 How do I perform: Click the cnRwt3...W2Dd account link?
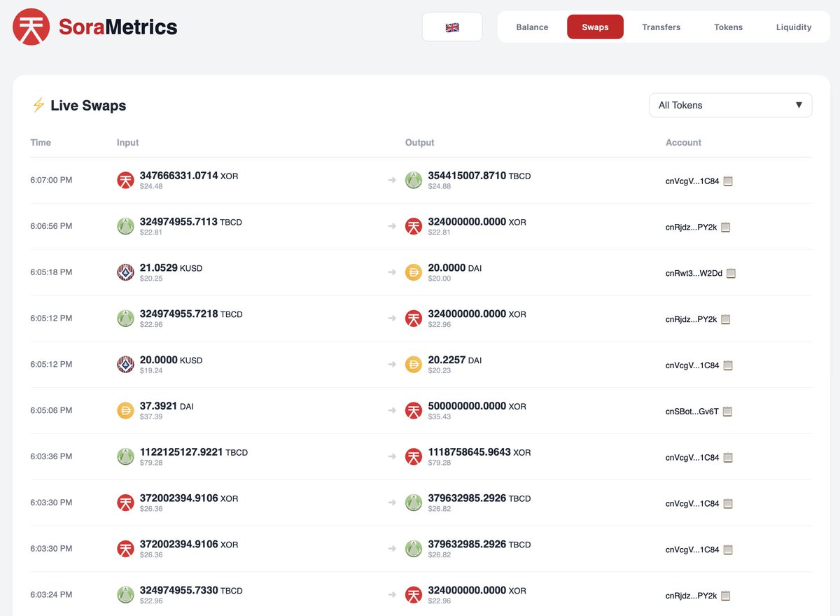point(692,273)
